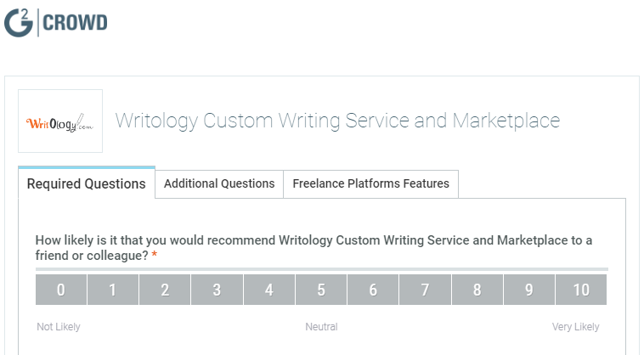Open the Freelance Platforms Features tab
The image size is (644, 355).
[x=371, y=183]
